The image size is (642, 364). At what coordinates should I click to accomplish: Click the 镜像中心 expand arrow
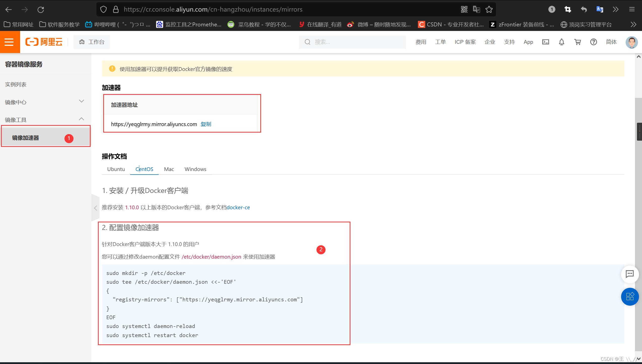(81, 101)
